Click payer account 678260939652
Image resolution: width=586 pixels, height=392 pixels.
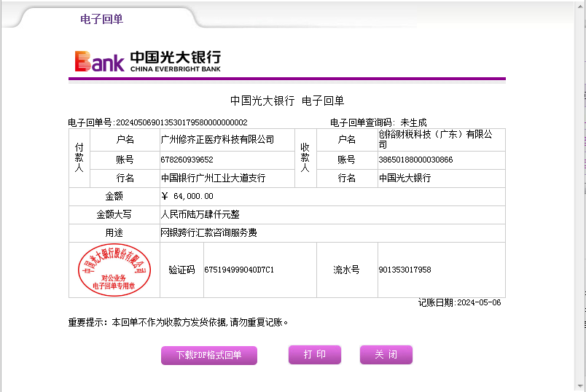pos(187,160)
